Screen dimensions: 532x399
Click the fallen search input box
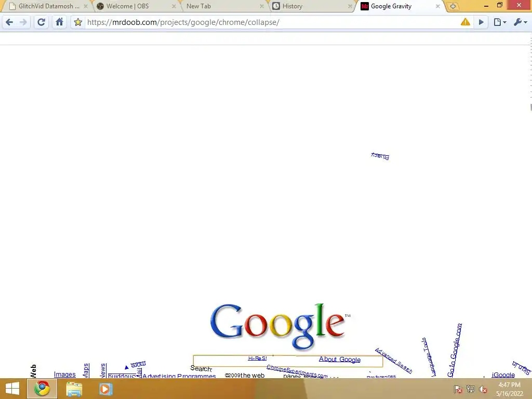pyautogui.click(x=288, y=362)
